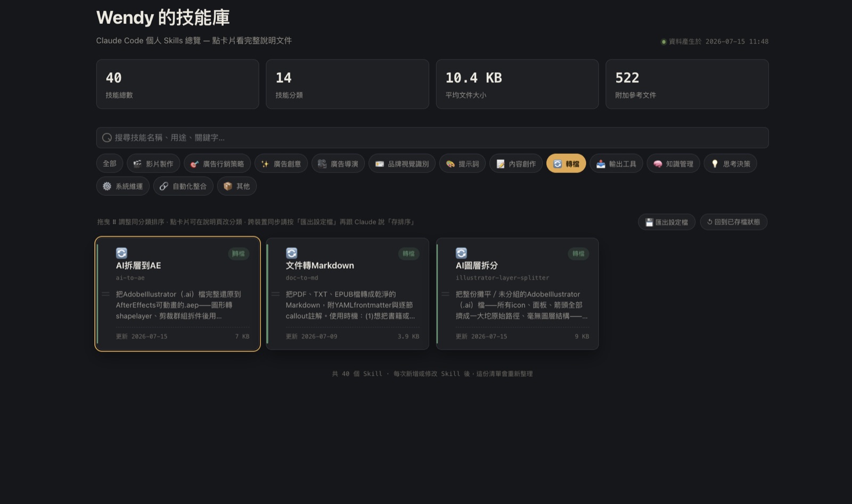Choose the 廣告導演 category chip
The height and width of the screenshot is (504, 852).
pyautogui.click(x=338, y=163)
